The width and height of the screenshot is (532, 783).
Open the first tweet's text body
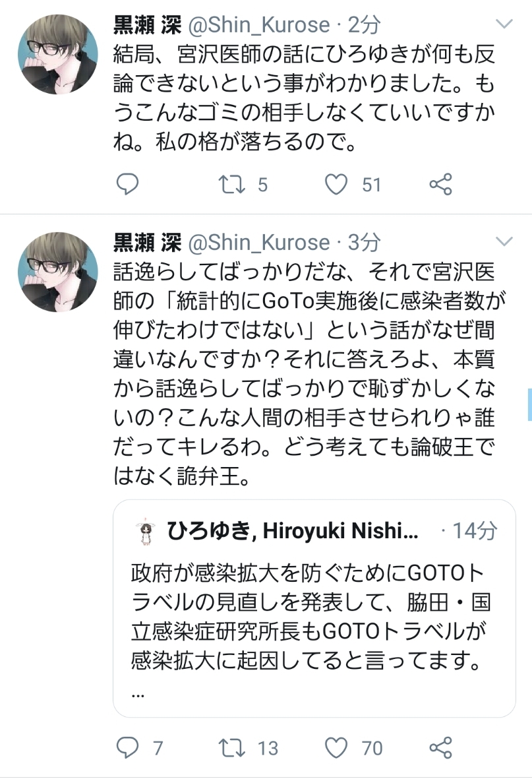pos(304,99)
